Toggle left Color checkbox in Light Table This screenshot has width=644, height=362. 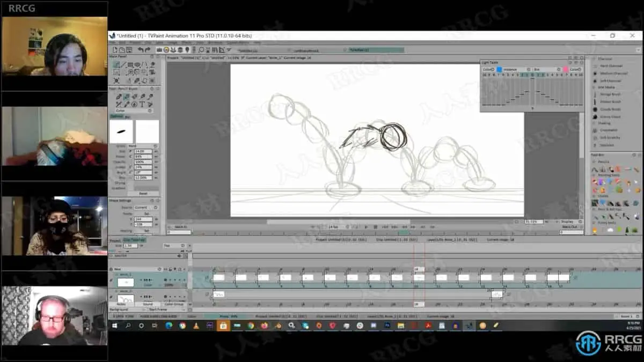(x=488, y=69)
